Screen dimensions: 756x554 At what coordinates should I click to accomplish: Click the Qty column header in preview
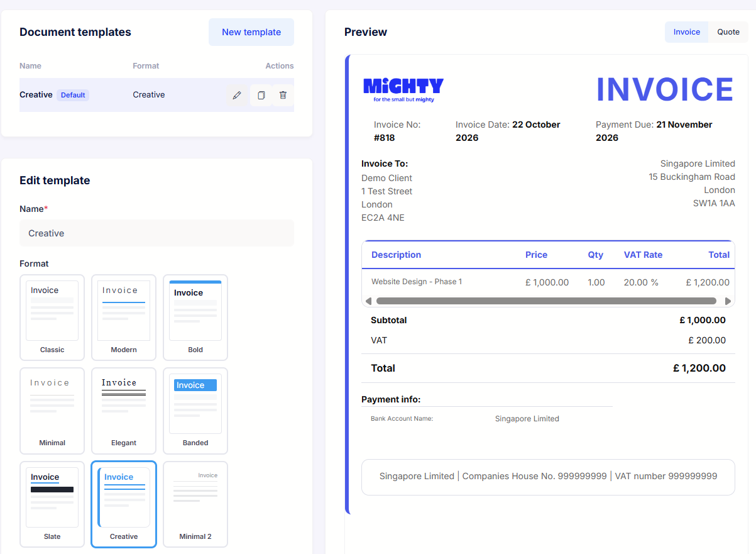point(595,255)
